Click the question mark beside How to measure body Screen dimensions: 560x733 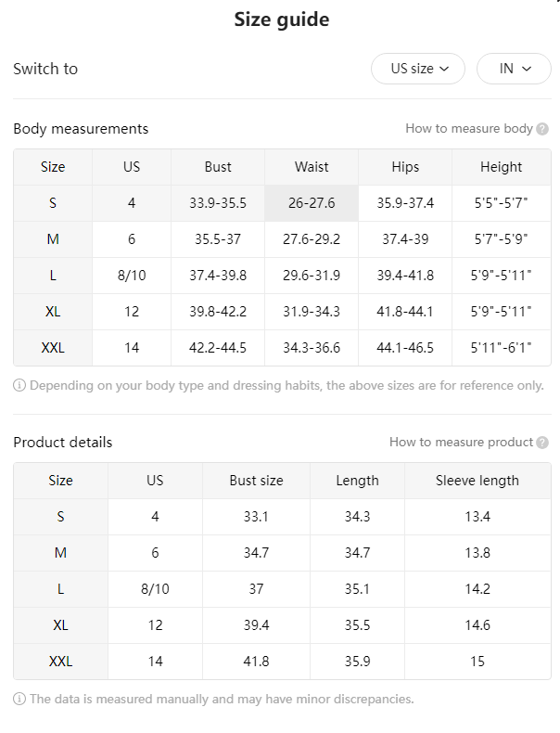coord(542,129)
